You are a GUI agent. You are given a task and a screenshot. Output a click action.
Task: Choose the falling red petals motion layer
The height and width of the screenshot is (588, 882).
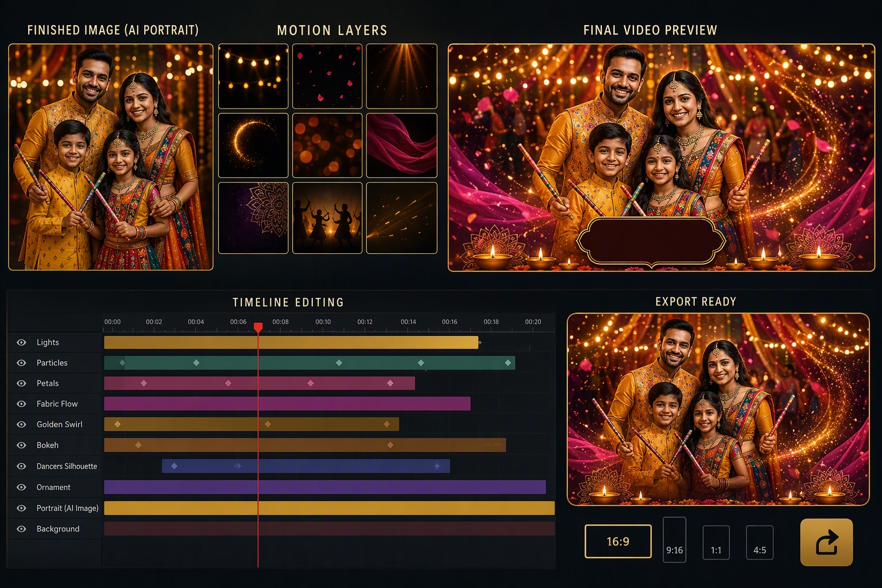pyautogui.click(x=327, y=76)
